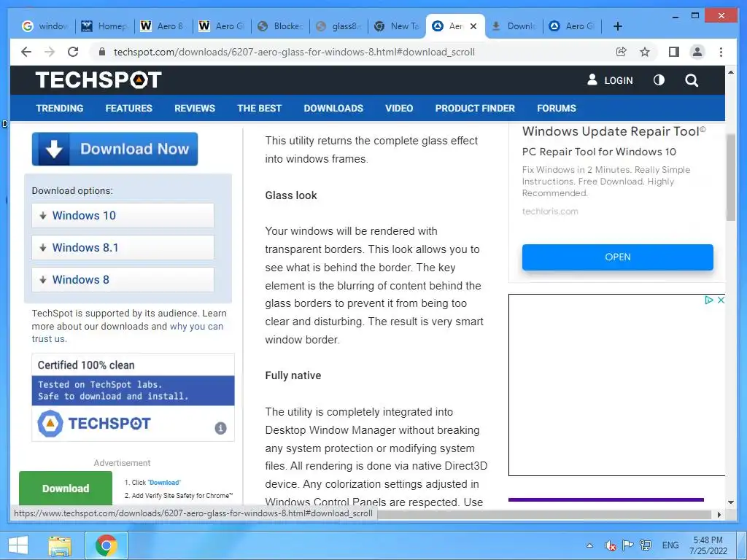This screenshot has height=560, width=747.
Task: Open the FEATURES menu
Action: [x=128, y=108]
